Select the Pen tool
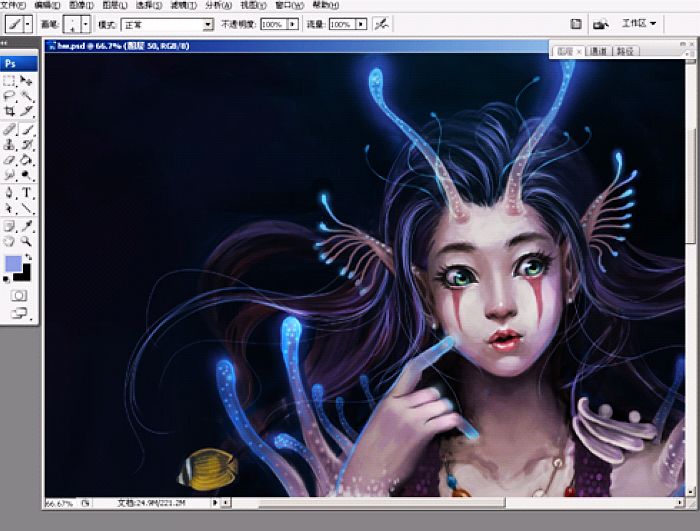Viewport: 700px width, 531px height. point(9,193)
